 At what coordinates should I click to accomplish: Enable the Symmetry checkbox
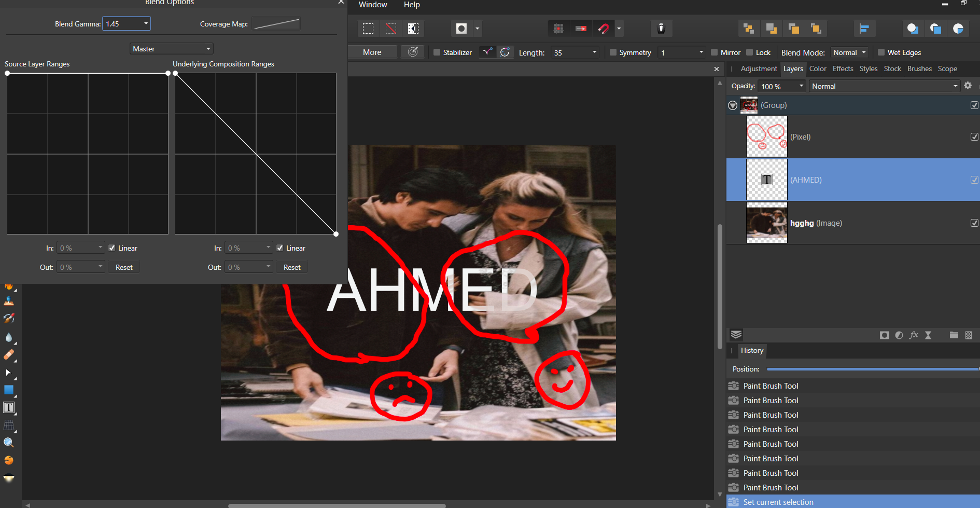[x=613, y=52]
